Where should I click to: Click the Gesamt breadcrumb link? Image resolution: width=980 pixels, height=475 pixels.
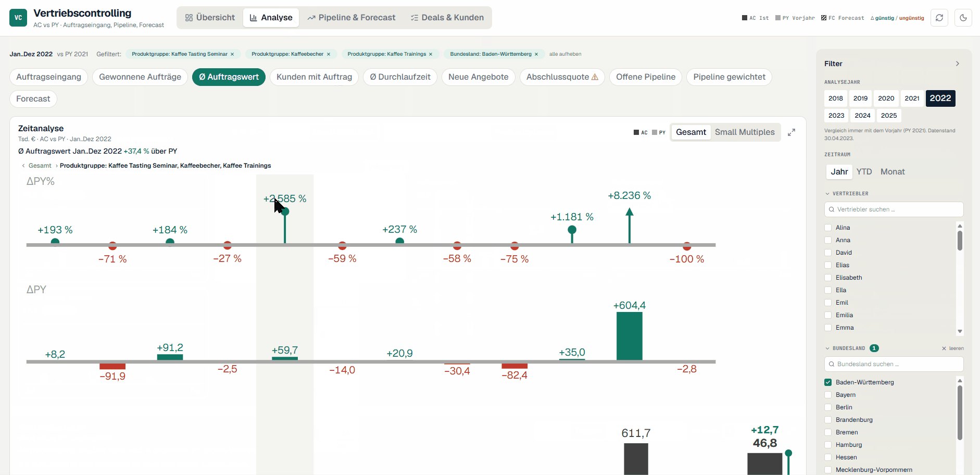click(x=40, y=166)
